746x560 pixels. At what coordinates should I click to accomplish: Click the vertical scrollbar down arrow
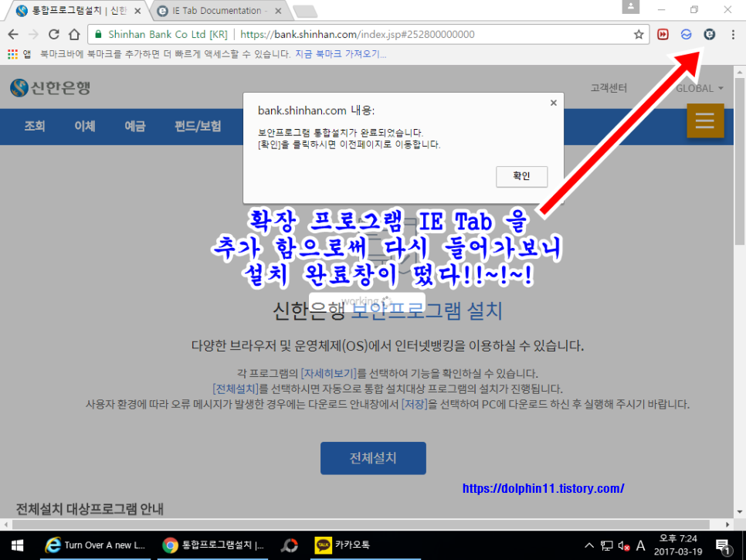(x=739, y=512)
